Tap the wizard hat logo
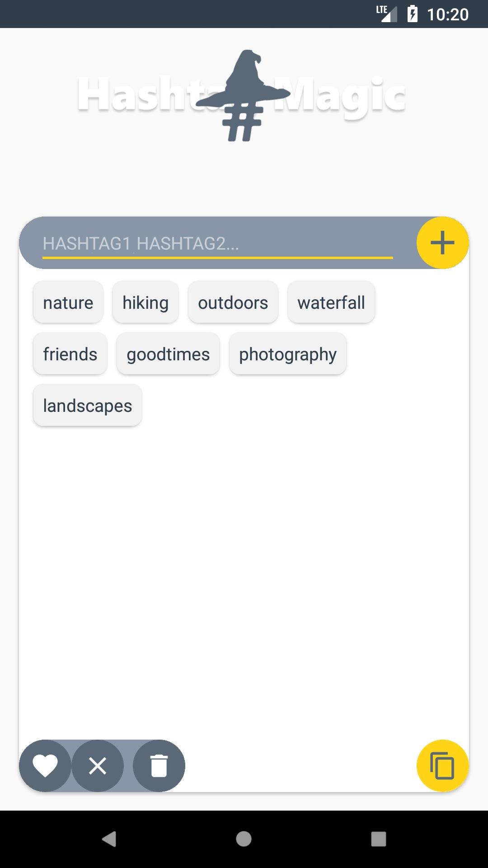 click(244, 95)
